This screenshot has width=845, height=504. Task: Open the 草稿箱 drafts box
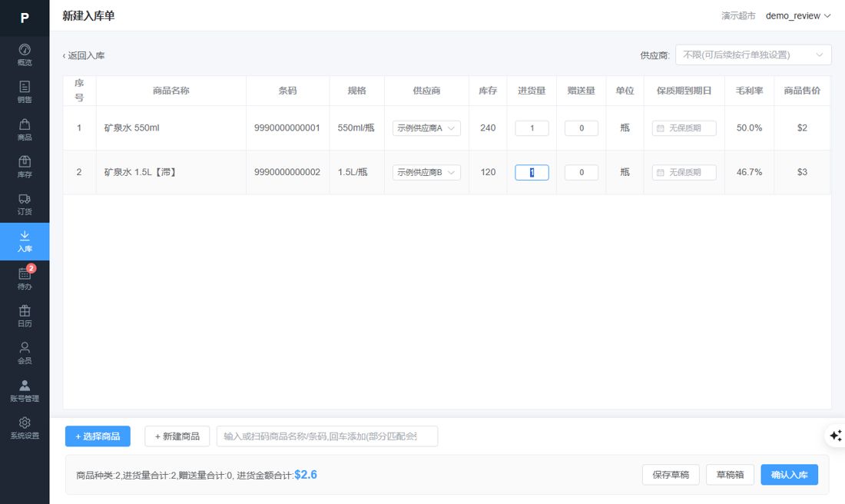(730, 475)
